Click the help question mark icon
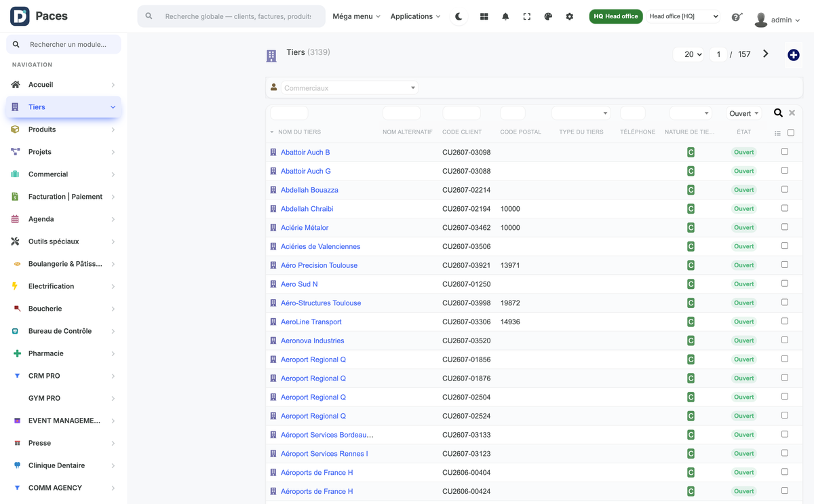 coord(737,17)
